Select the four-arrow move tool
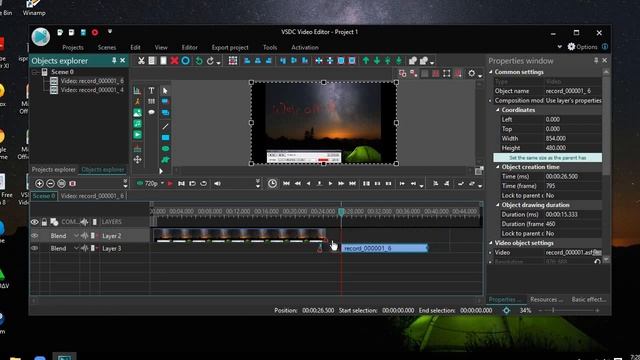 tap(138, 160)
